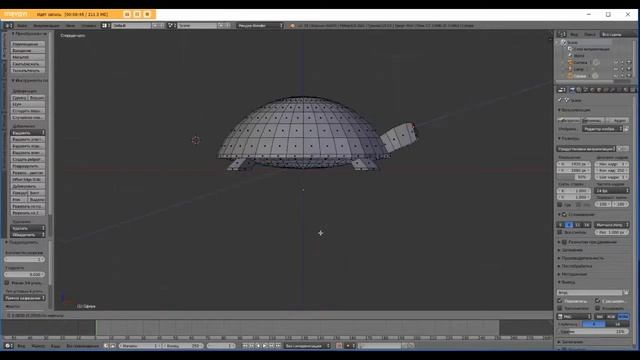The image size is (640, 360).
Task: Open the Constraints properties tab icon
Action: [606, 90]
